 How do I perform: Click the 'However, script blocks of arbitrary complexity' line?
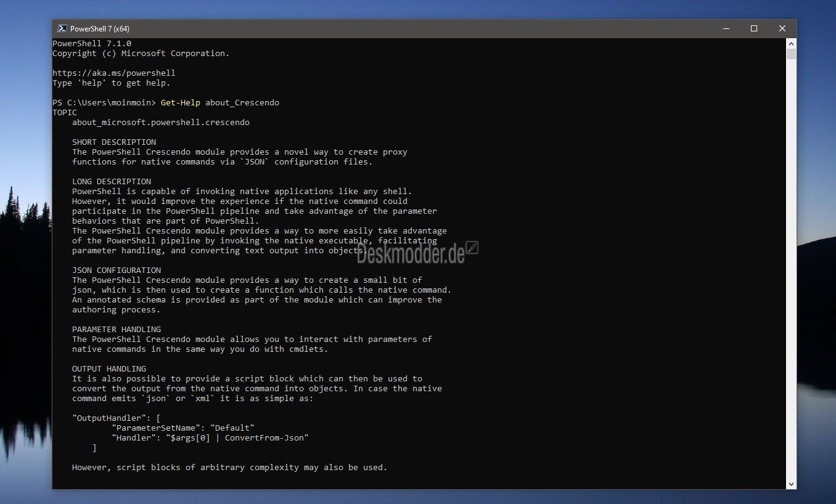(x=230, y=467)
